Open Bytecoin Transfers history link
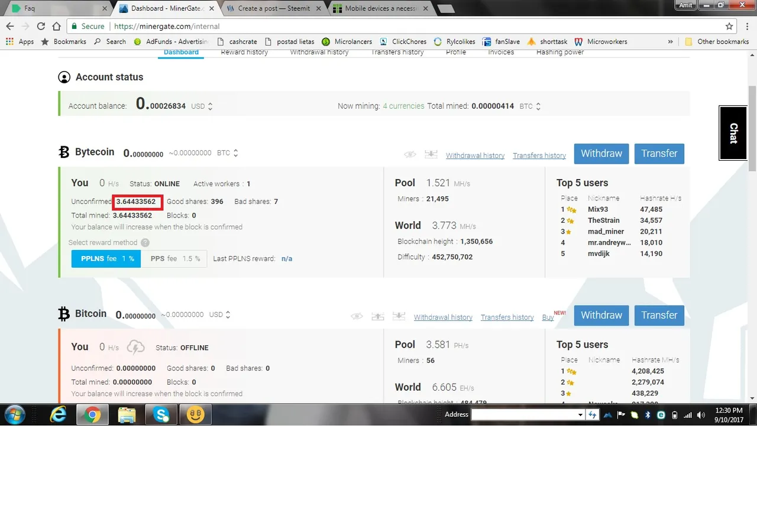 (539, 155)
